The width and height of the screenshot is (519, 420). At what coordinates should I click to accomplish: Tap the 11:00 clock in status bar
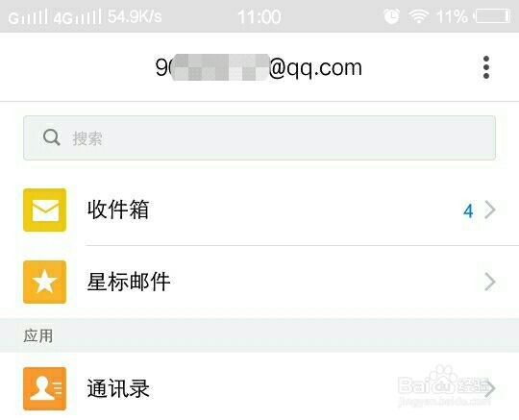(x=259, y=16)
